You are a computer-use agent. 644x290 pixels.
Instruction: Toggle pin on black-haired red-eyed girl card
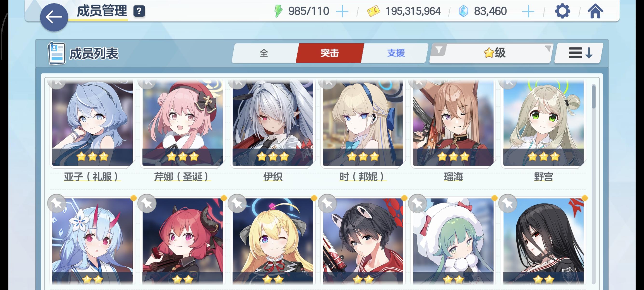(508, 203)
